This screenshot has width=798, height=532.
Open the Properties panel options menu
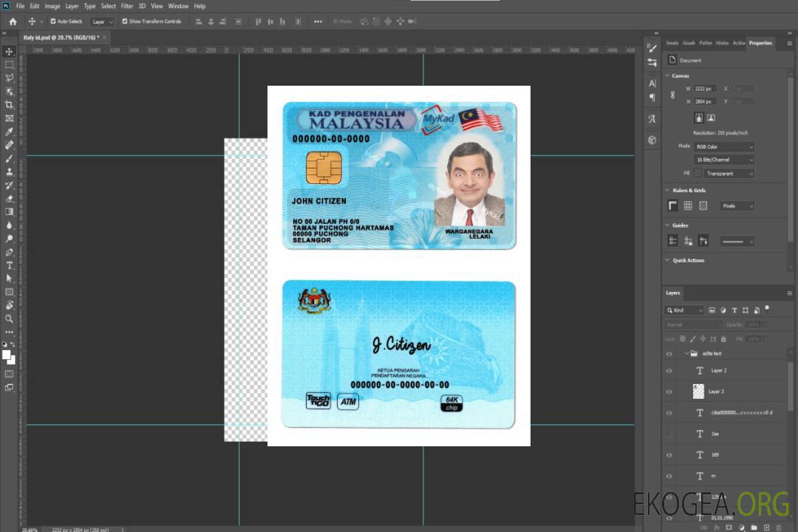pos(789,44)
